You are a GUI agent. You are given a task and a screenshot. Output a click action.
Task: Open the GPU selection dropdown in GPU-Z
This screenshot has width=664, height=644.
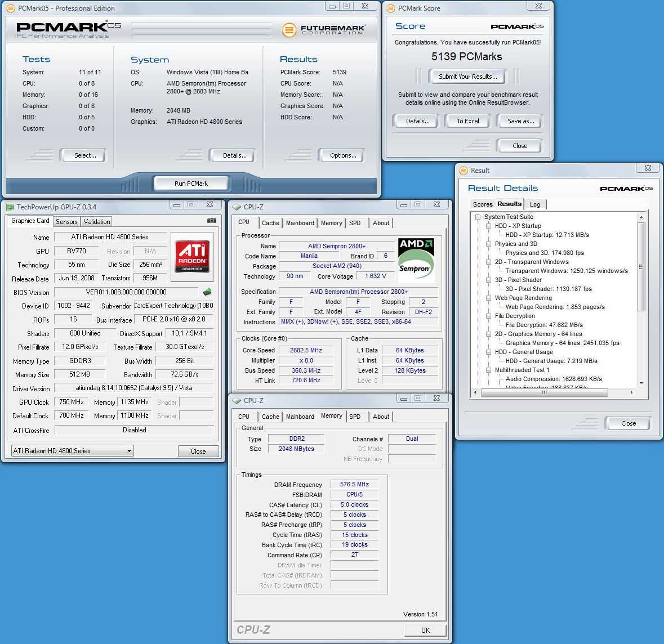point(73,451)
